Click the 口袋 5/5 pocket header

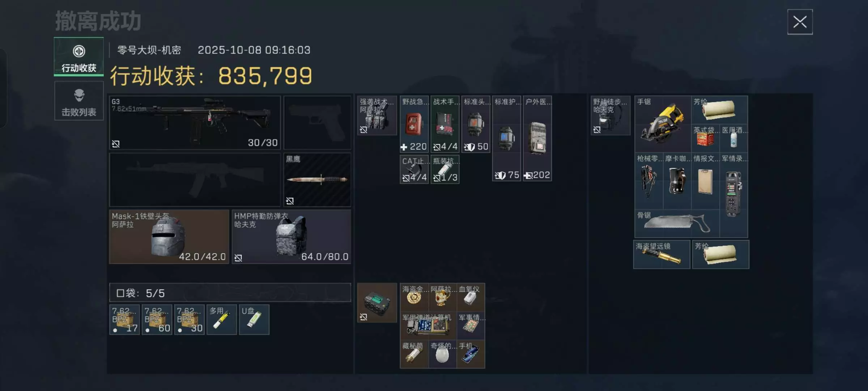230,293
